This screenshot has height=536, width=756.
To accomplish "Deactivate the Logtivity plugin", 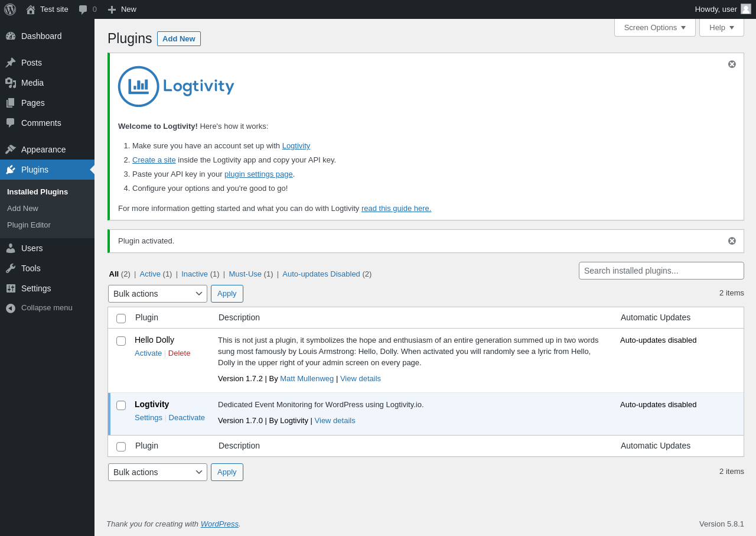I will pyautogui.click(x=187, y=418).
